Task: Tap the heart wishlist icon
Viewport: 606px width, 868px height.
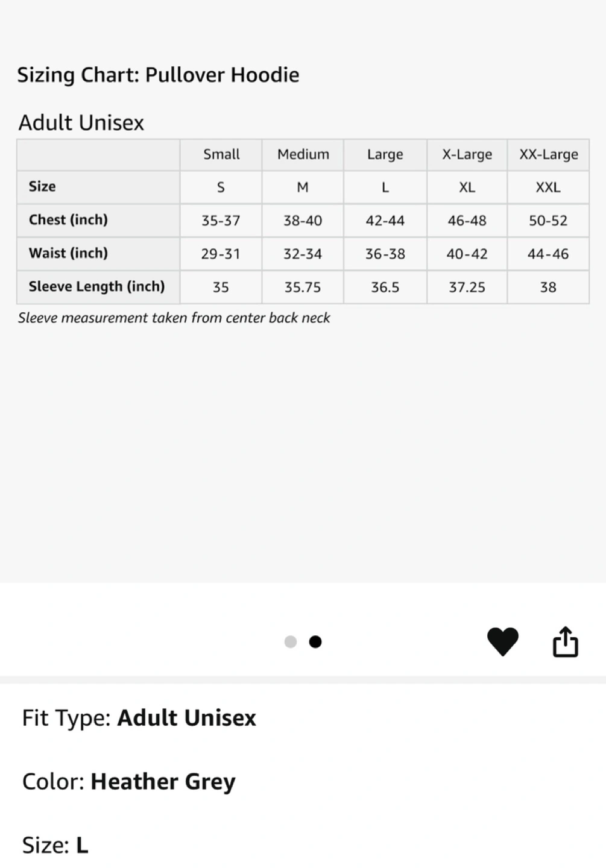Action: [x=502, y=641]
